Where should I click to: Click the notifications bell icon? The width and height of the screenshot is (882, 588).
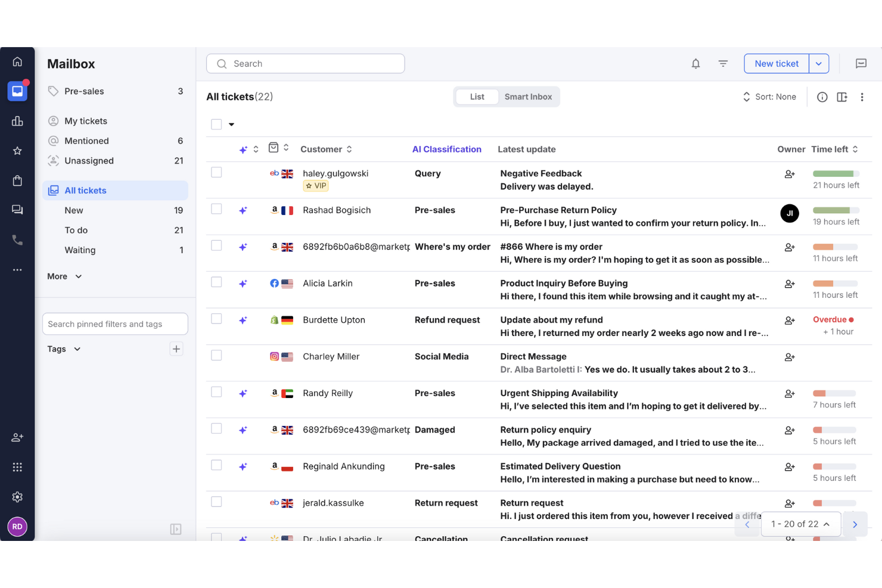coord(695,63)
